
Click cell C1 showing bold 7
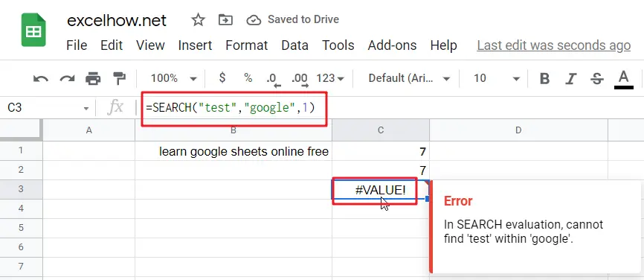pos(381,150)
